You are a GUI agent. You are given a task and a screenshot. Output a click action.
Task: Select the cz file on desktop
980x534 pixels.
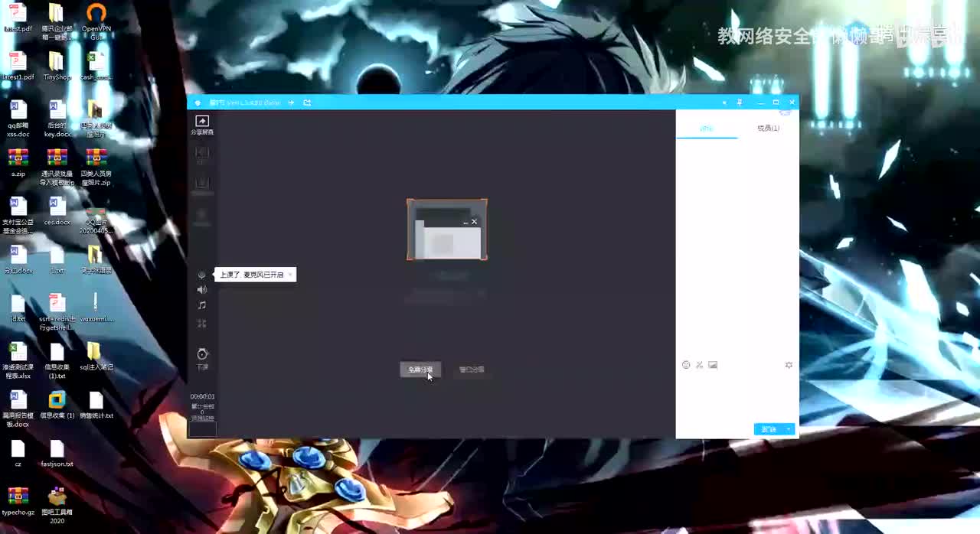pyautogui.click(x=18, y=453)
